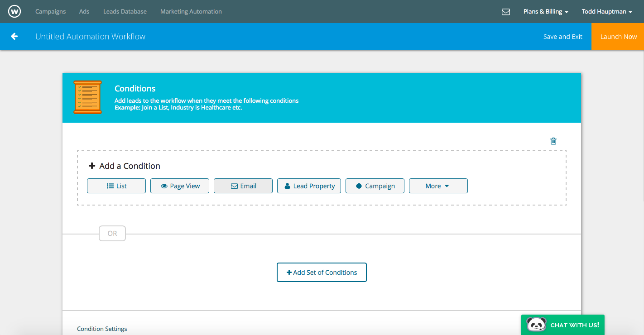Delete condition set with trash icon
The width and height of the screenshot is (644, 335).
point(553,141)
